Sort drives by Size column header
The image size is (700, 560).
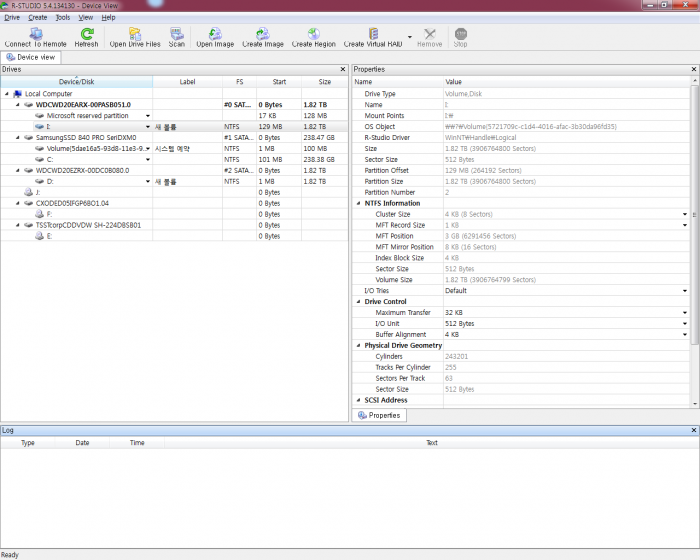click(325, 82)
